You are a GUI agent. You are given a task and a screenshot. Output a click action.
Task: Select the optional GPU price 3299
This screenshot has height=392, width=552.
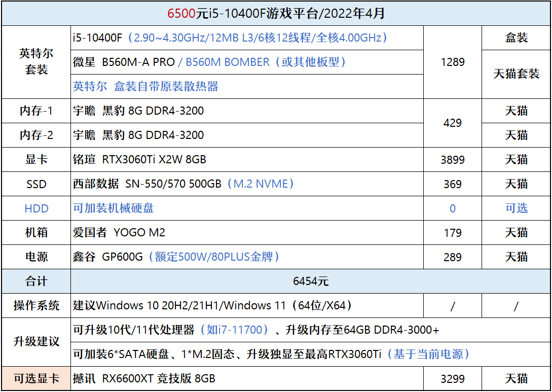point(452,379)
